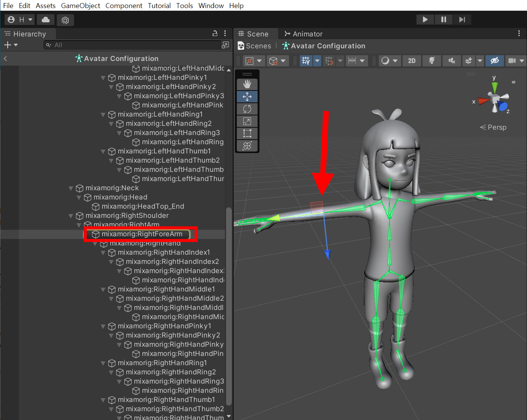The width and height of the screenshot is (527, 420).
Task: Select mixamorig:RightForeArm in hierarchy
Action: [142, 234]
